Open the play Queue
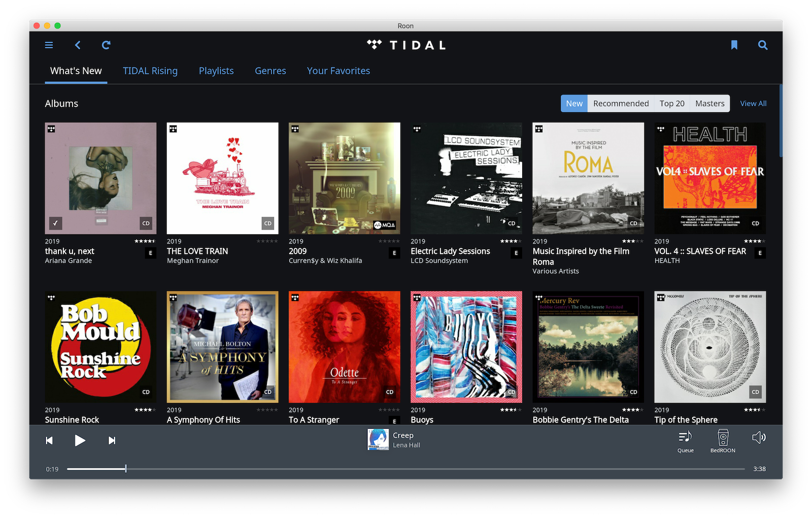 685,440
